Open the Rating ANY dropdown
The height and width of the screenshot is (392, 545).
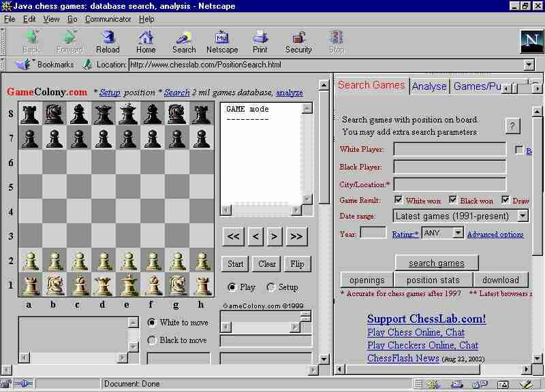point(458,233)
